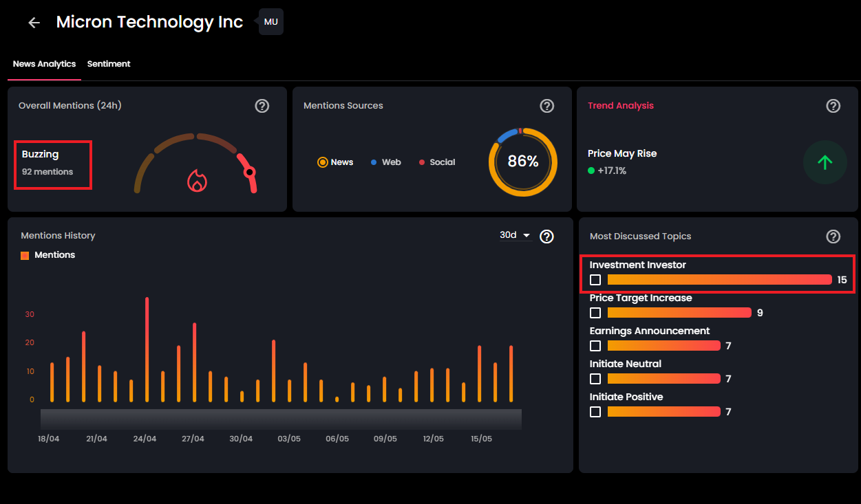This screenshot has width=861, height=504.
Task: Open the 30d time range dropdown
Action: tap(515, 235)
